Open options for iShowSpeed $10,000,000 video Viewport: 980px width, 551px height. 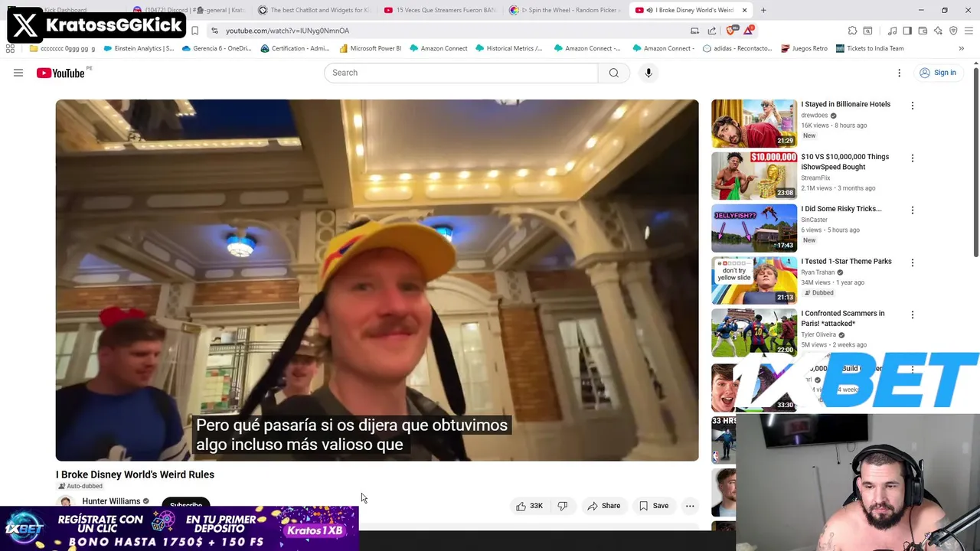(912, 158)
